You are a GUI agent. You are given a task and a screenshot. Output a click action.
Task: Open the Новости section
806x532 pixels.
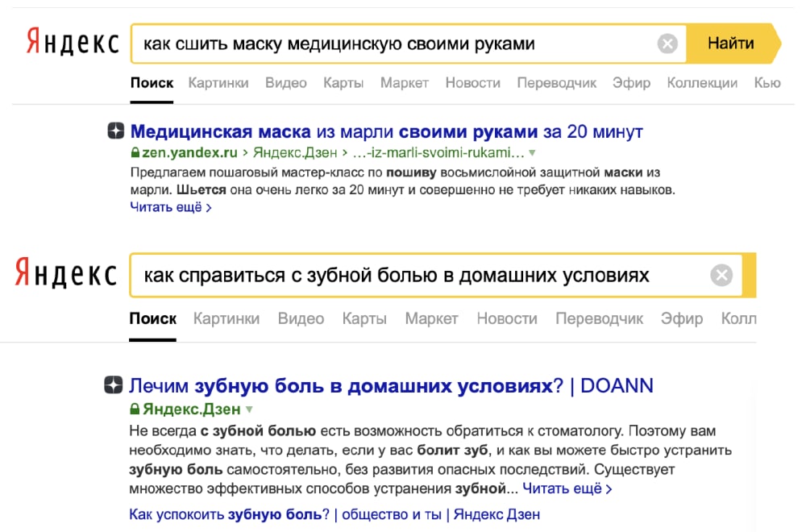[472, 83]
